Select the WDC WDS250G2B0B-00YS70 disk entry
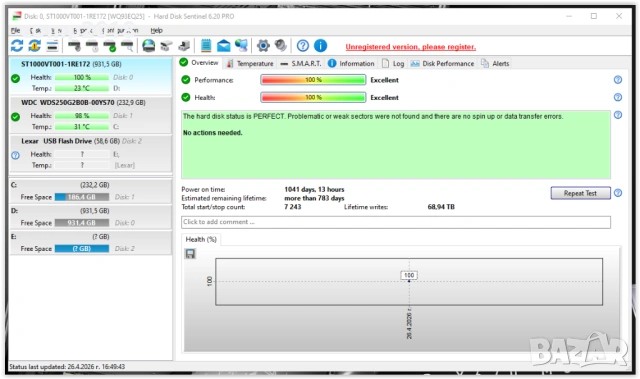This screenshot has width=640, height=379. (x=91, y=115)
